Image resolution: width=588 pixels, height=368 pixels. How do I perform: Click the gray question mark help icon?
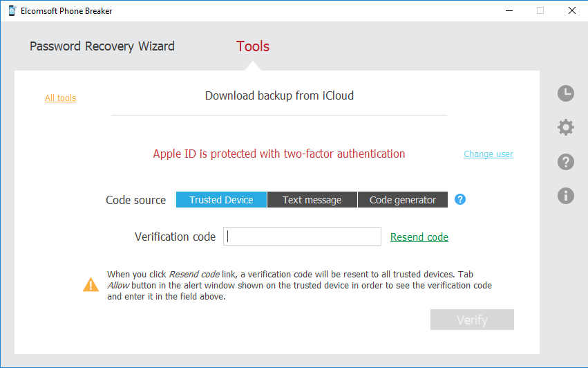point(566,162)
